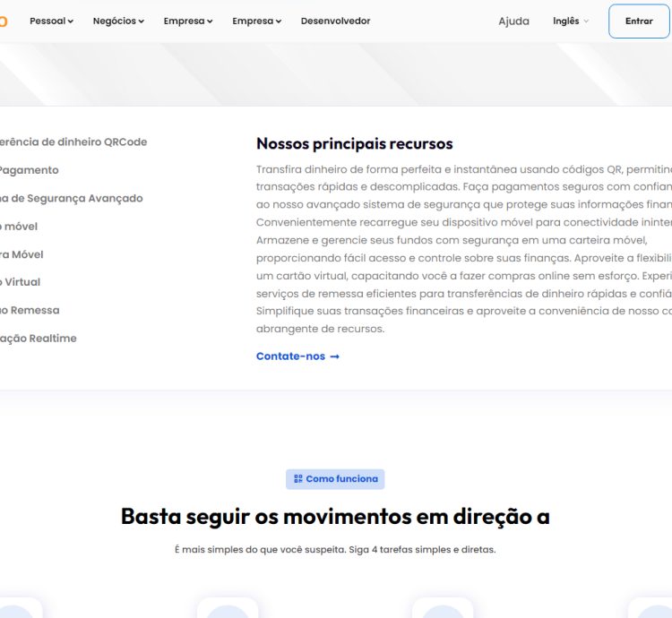Click the Como funciona badge
Screen dimensions: 672x618
(x=335, y=479)
